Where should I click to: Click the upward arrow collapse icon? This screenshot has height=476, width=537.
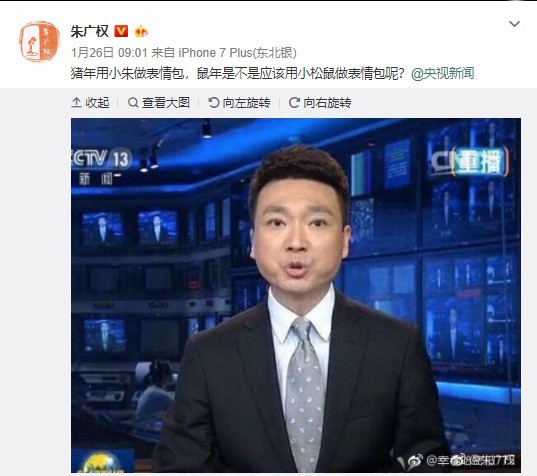(x=76, y=102)
